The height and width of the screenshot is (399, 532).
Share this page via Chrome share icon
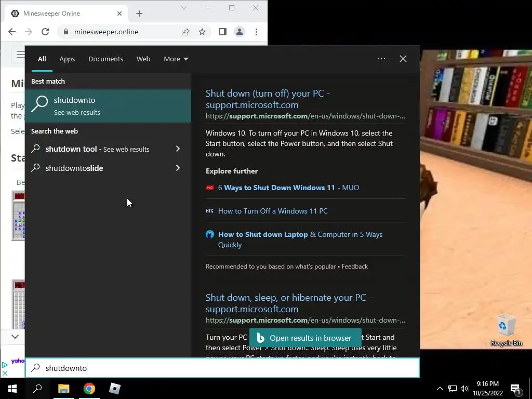tap(185, 32)
